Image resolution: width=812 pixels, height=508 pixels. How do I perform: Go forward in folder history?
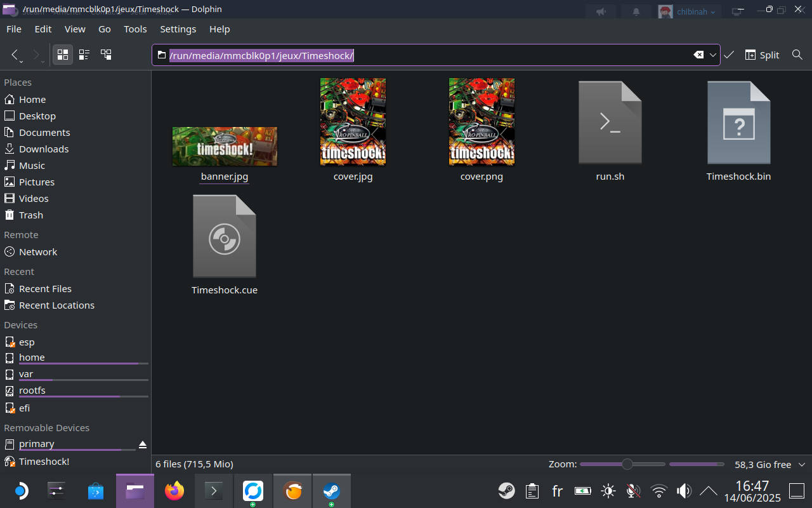point(37,55)
